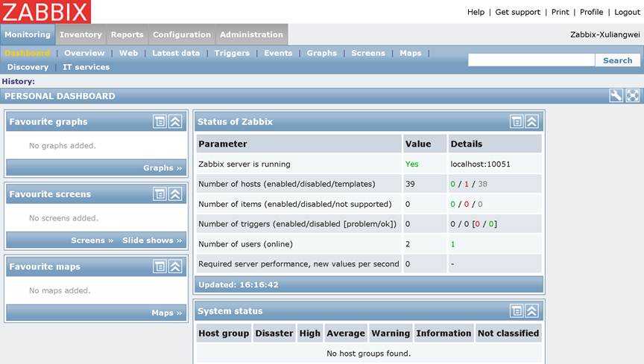
Task: Select the Dashboard submenu item
Action: tap(27, 53)
